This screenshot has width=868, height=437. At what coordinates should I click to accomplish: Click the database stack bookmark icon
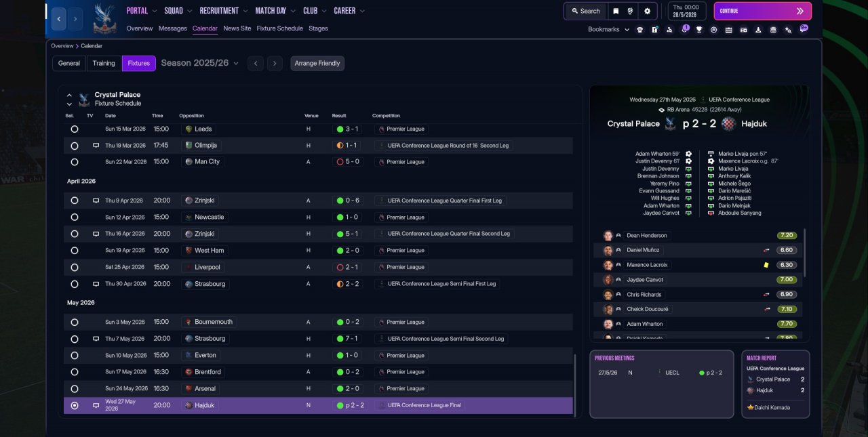coord(773,30)
